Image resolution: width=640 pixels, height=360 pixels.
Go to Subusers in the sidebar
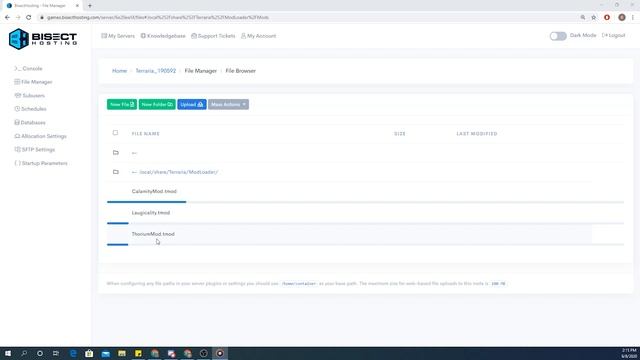pos(29,96)
